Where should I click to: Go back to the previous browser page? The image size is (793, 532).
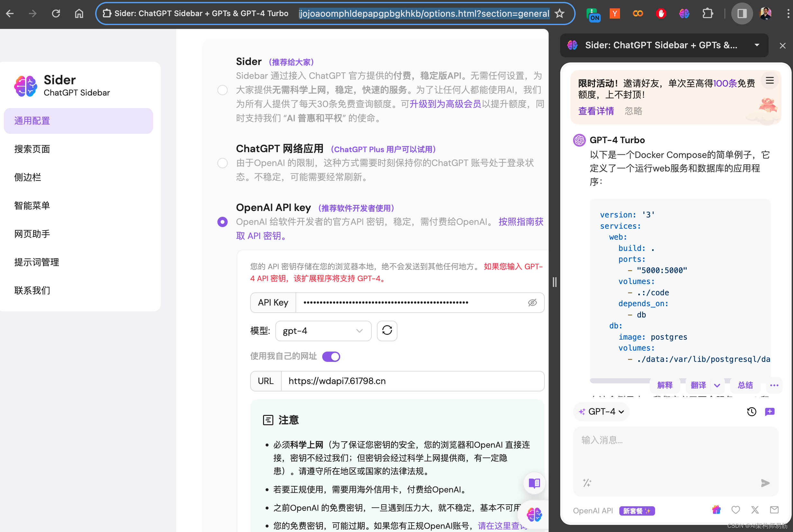click(10, 14)
